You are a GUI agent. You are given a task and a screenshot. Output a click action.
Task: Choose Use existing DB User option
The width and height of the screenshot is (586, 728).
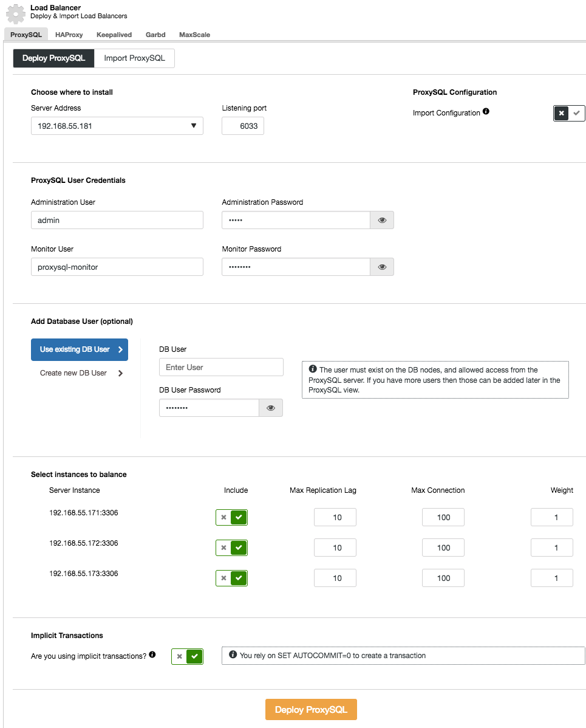click(x=80, y=349)
